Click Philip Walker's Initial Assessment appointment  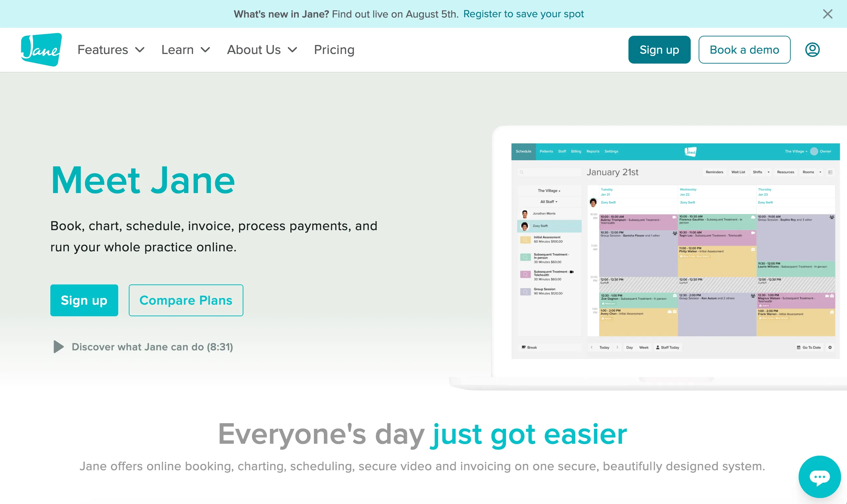pyautogui.click(x=717, y=261)
